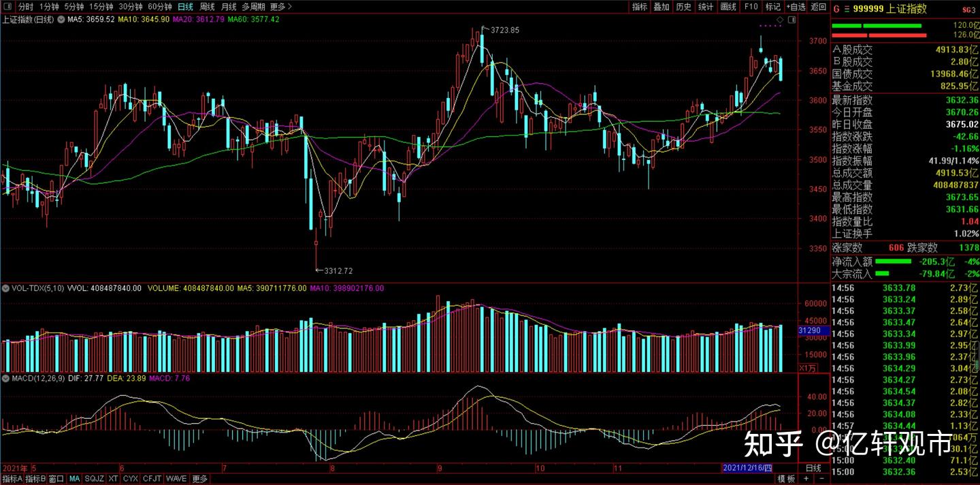
Task: Click the 3312.72 low price label
Action: [339, 270]
